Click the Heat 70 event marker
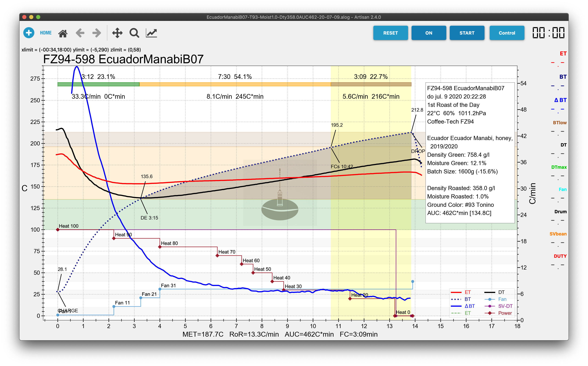The height and width of the screenshot is (366, 588). click(x=217, y=256)
